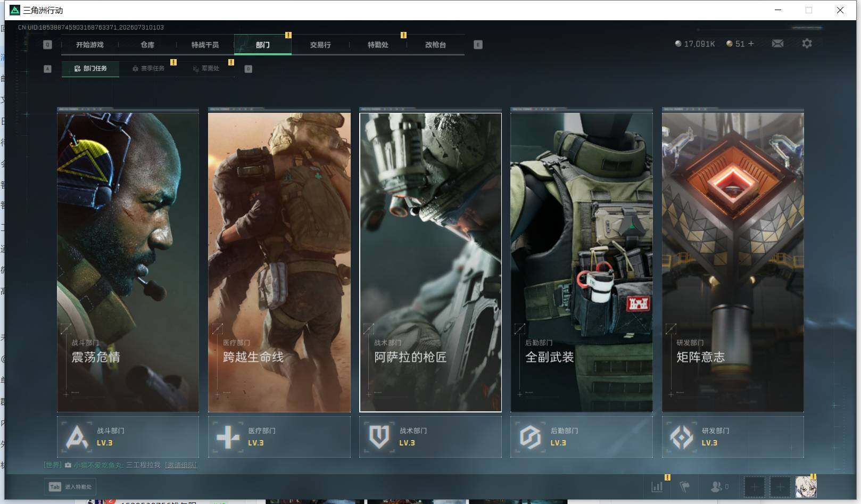Open the 开始游戏 tab

pos(89,45)
